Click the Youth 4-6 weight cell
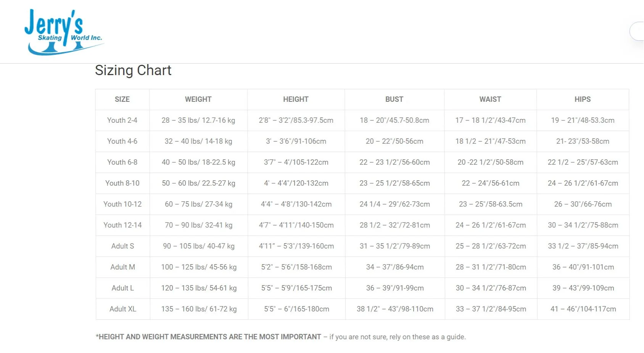Screen dimensions: 644x353 pyautogui.click(x=198, y=141)
